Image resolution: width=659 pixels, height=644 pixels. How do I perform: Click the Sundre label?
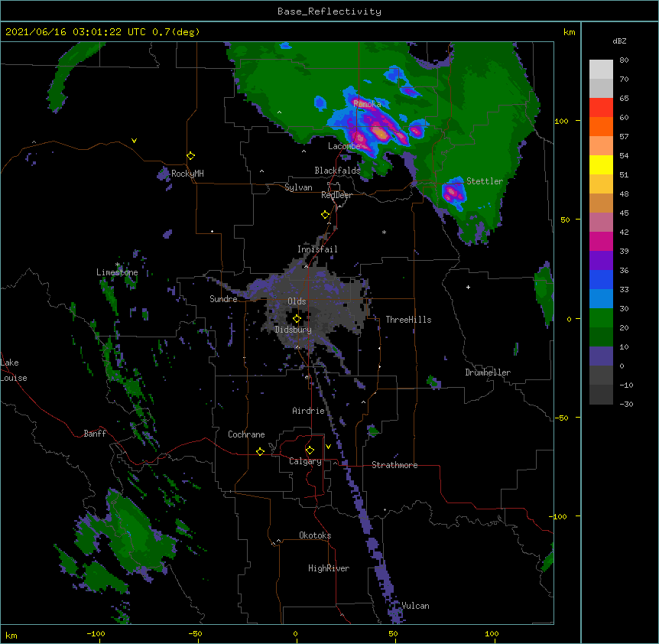coord(223,299)
